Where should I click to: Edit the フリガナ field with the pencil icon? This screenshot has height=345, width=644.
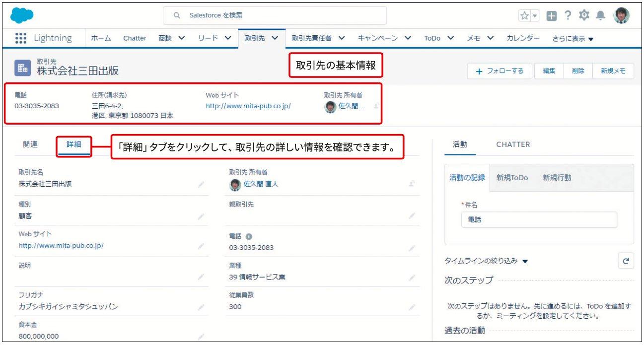pos(201,307)
